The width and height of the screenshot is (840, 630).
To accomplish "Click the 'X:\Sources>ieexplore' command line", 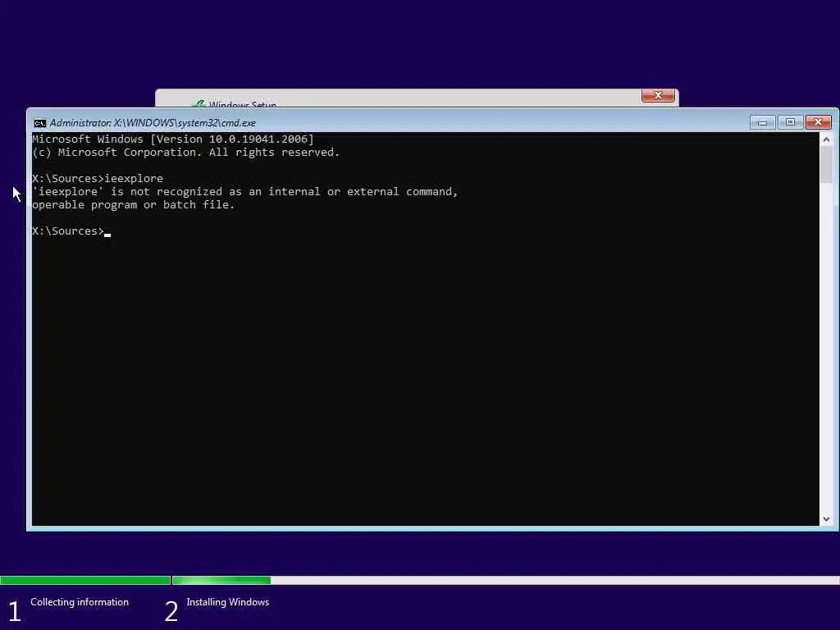I will pos(98,178).
